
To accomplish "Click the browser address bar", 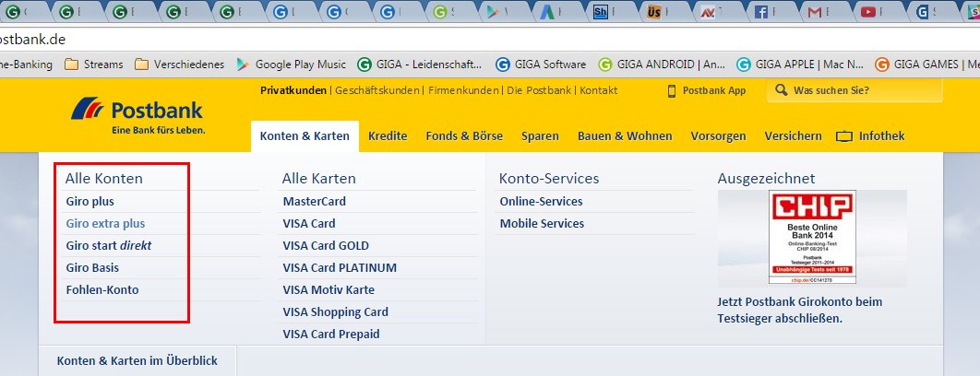I will tap(490, 39).
